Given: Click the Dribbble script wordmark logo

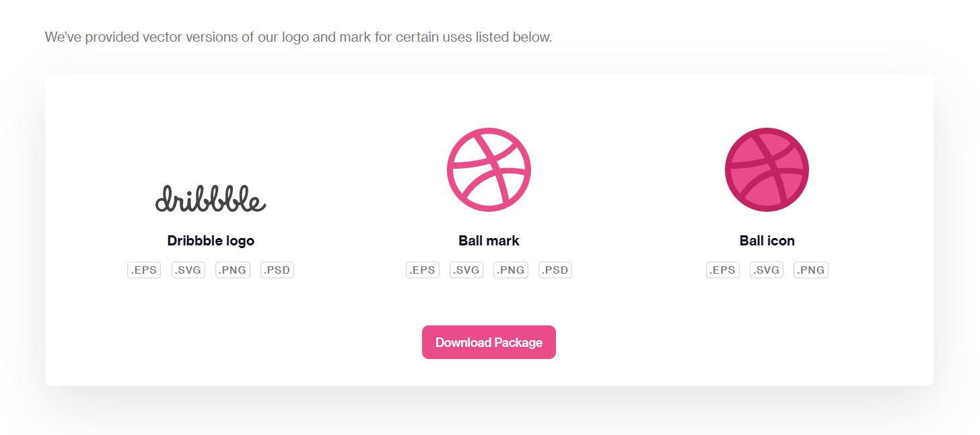Looking at the screenshot, I should 211,198.
